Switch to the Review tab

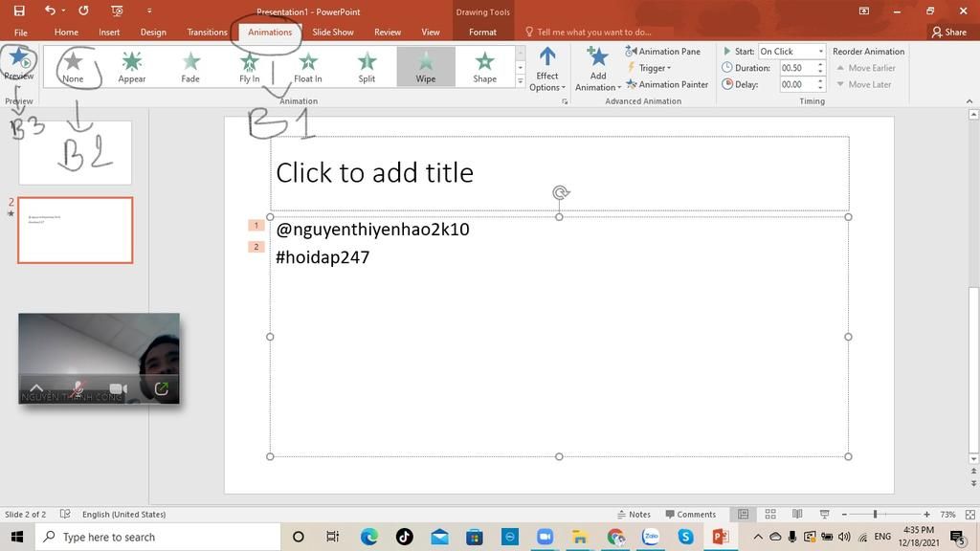(388, 32)
